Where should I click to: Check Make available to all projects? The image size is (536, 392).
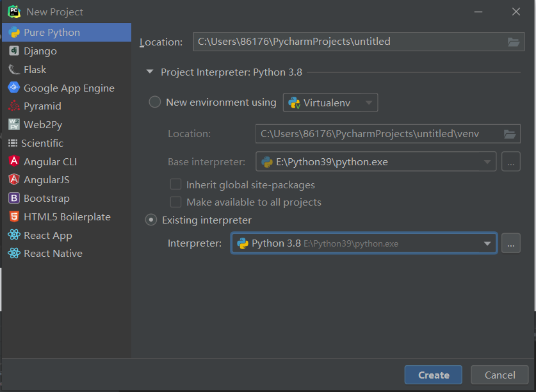point(176,202)
